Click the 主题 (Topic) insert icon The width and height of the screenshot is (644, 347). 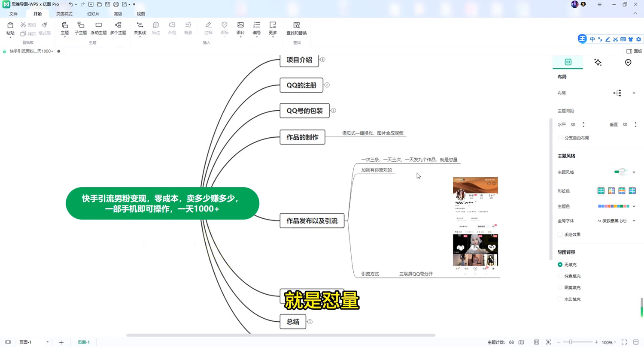(65, 26)
